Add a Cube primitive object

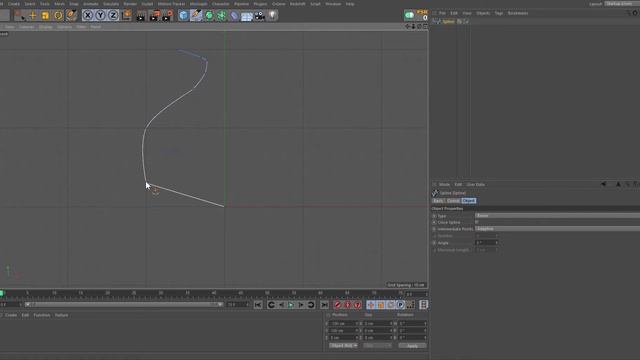click(x=184, y=16)
